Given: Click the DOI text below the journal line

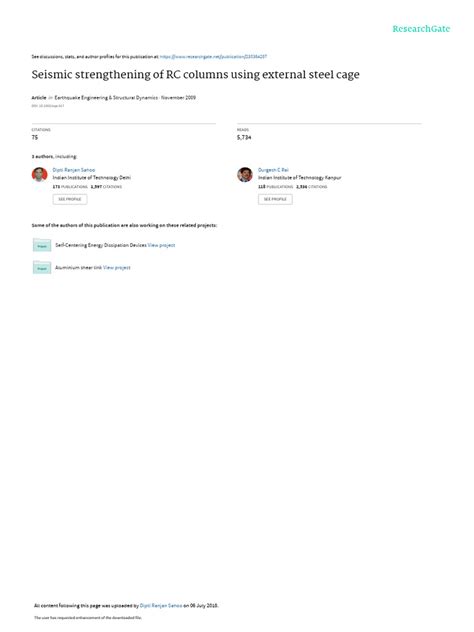Looking at the screenshot, I should (48, 106).
